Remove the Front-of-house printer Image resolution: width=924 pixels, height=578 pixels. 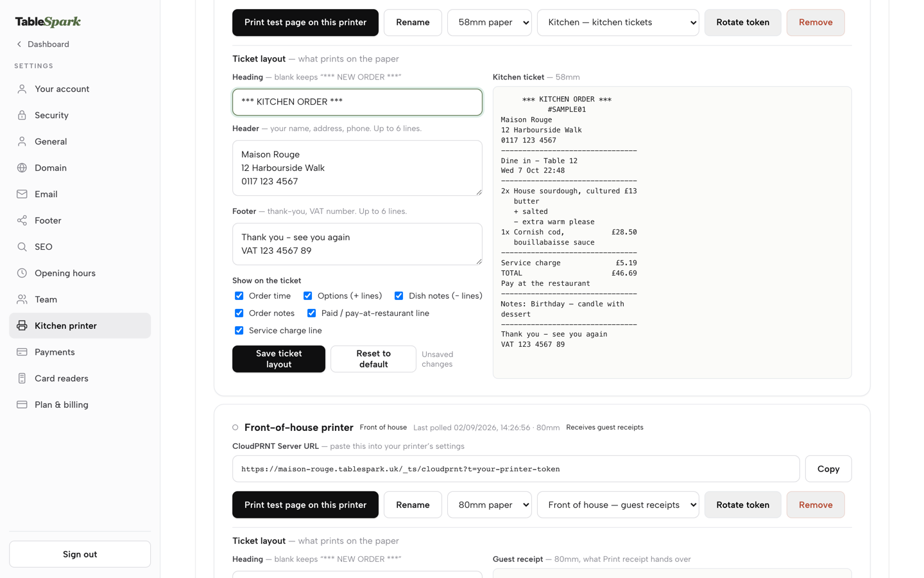tap(816, 505)
